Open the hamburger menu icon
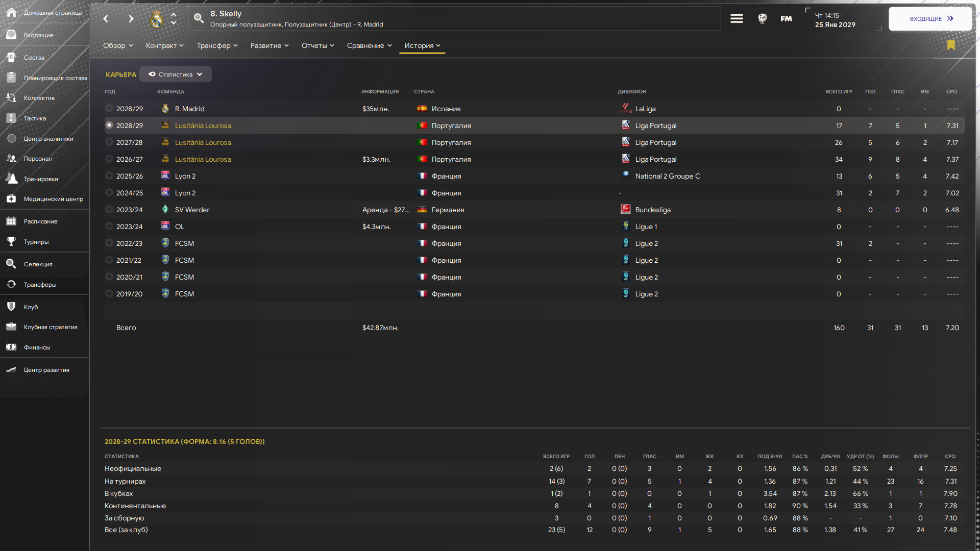 (x=737, y=19)
